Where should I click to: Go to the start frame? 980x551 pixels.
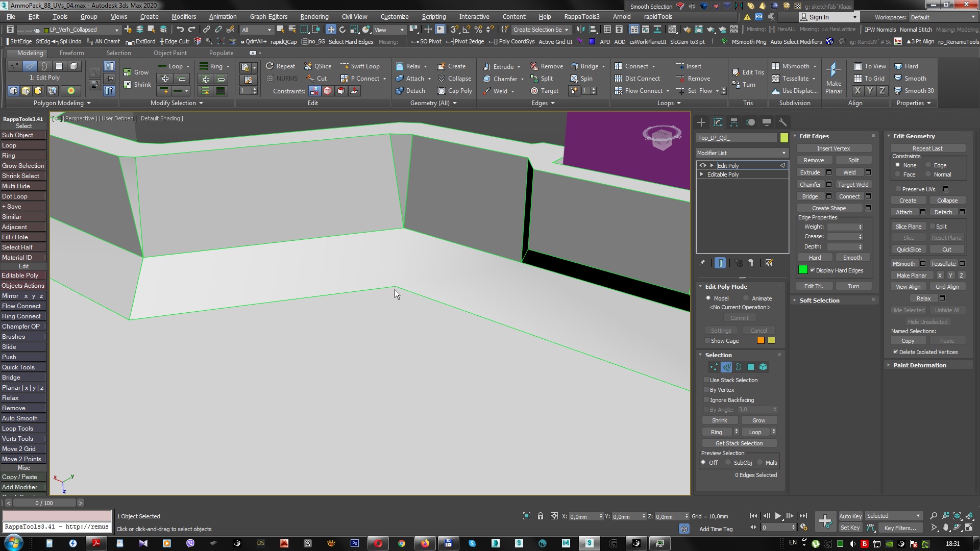pos(753,516)
